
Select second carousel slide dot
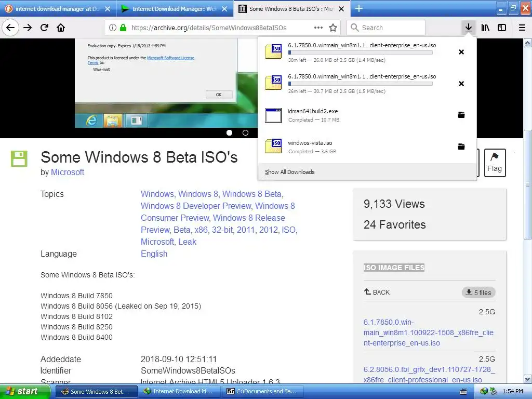point(245,132)
